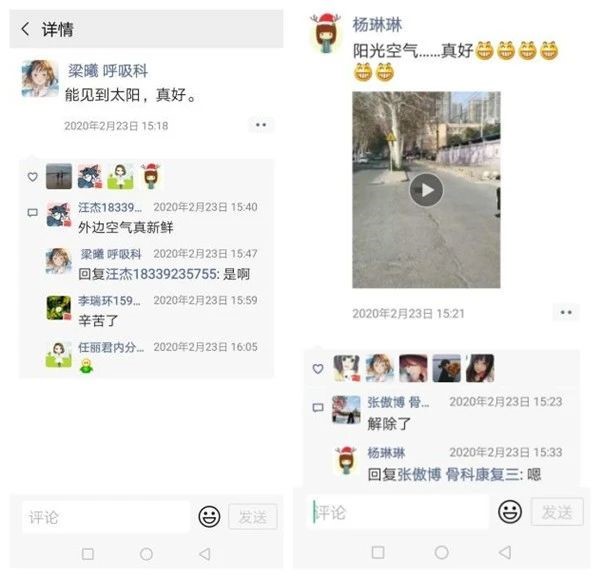The height and width of the screenshot is (579, 600).
Task: Open 杨琳琳 profile name at post top
Action: (x=377, y=25)
